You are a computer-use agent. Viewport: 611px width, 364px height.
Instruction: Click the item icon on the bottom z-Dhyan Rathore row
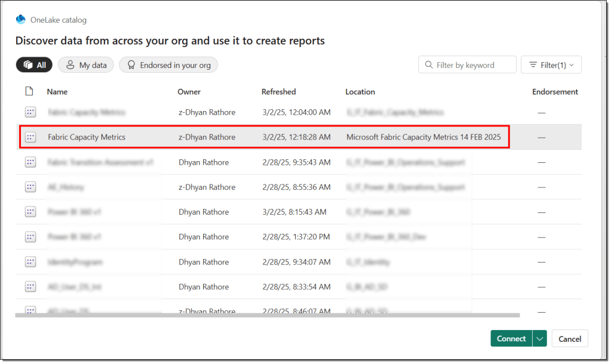tap(30, 310)
